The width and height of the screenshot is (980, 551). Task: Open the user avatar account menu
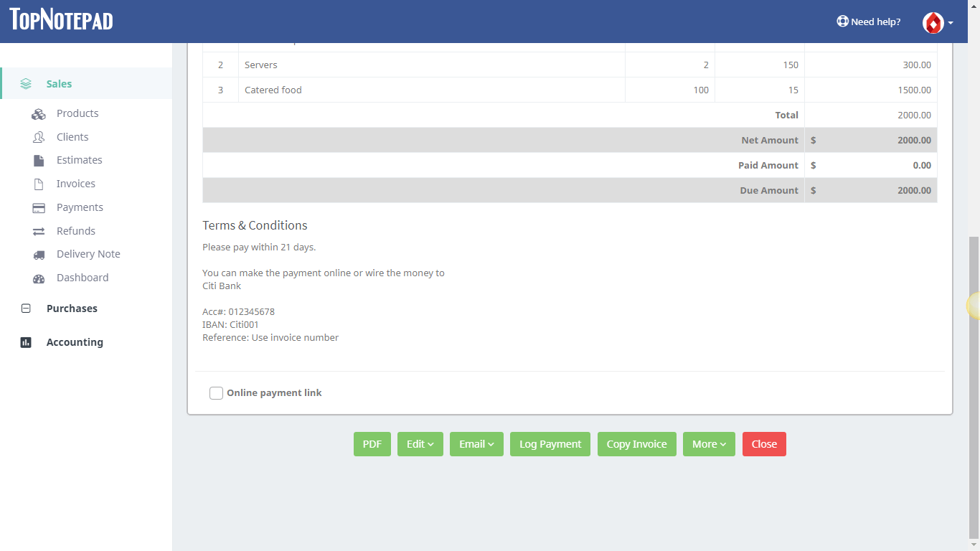(938, 23)
